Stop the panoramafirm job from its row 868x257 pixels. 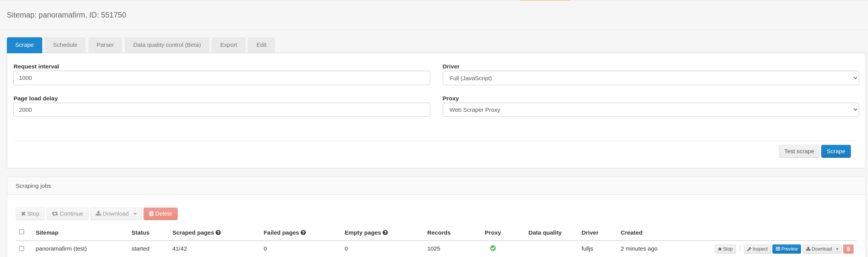(725, 249)
